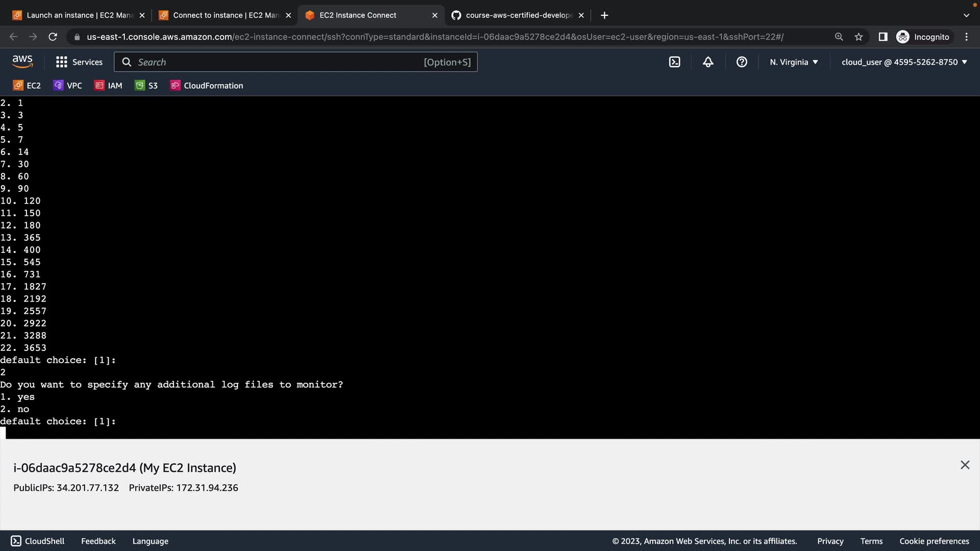Open the help question mark menu
980x551 pixels.
pyautogui.click(x=742, y=62)
